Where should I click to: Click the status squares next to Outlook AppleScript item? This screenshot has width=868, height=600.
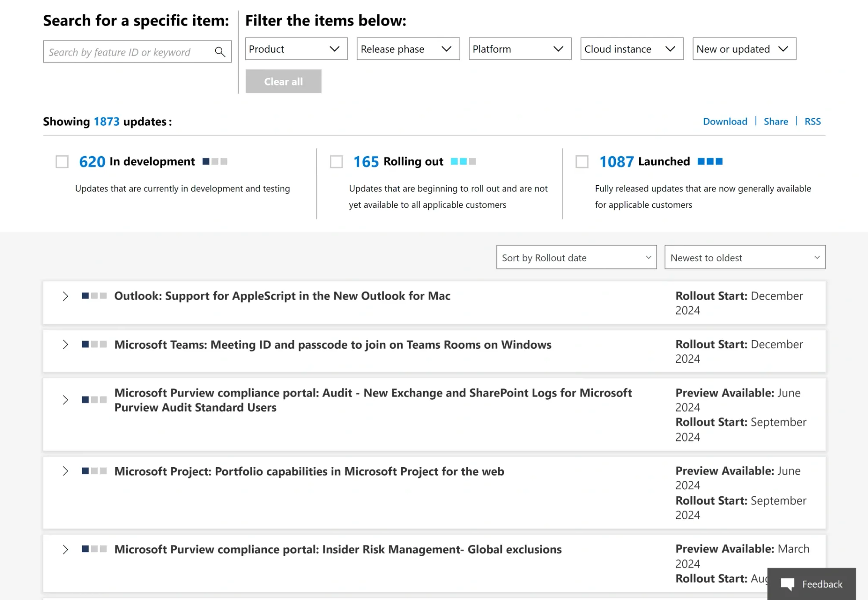pyautogui.click(x=94, y=295)
